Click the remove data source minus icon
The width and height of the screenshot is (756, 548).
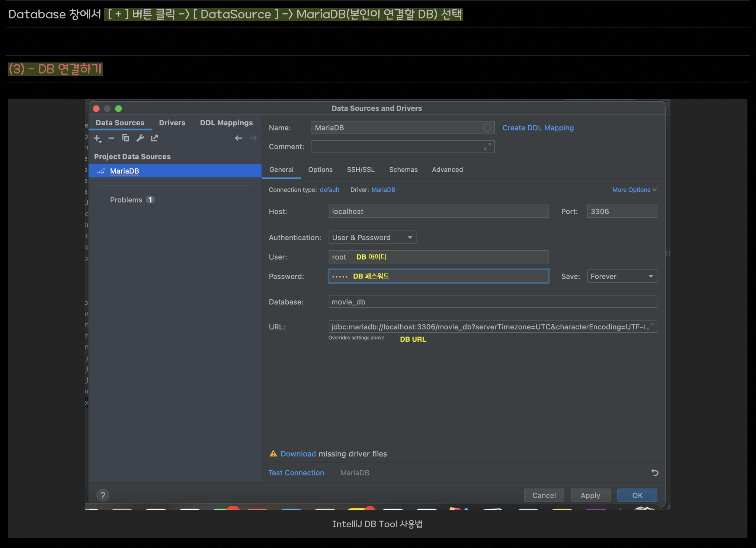[x=111, y=138]
